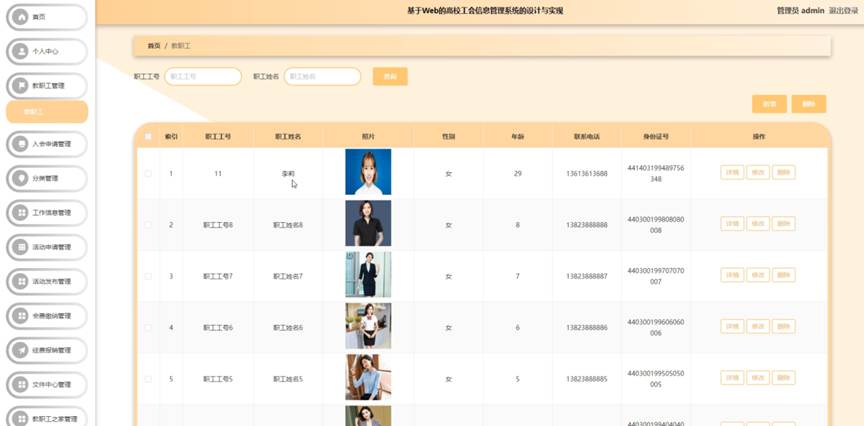Open the 教职工之家管理 menu
Screen dimensions: 864x426
[47, 418]
